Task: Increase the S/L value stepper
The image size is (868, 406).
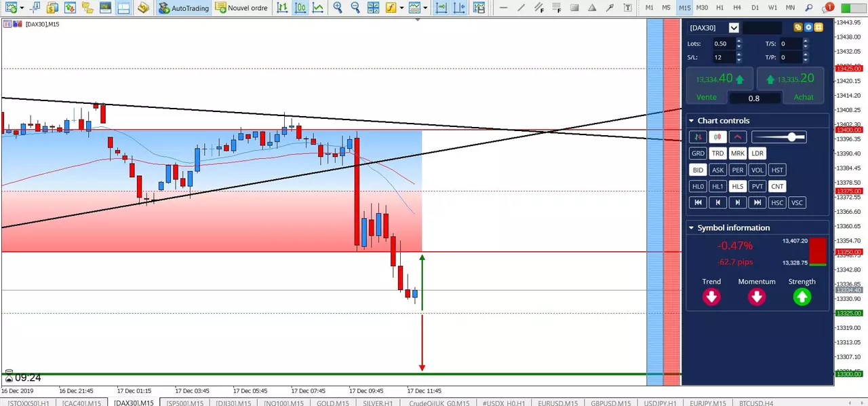Action: click(738, 54)
